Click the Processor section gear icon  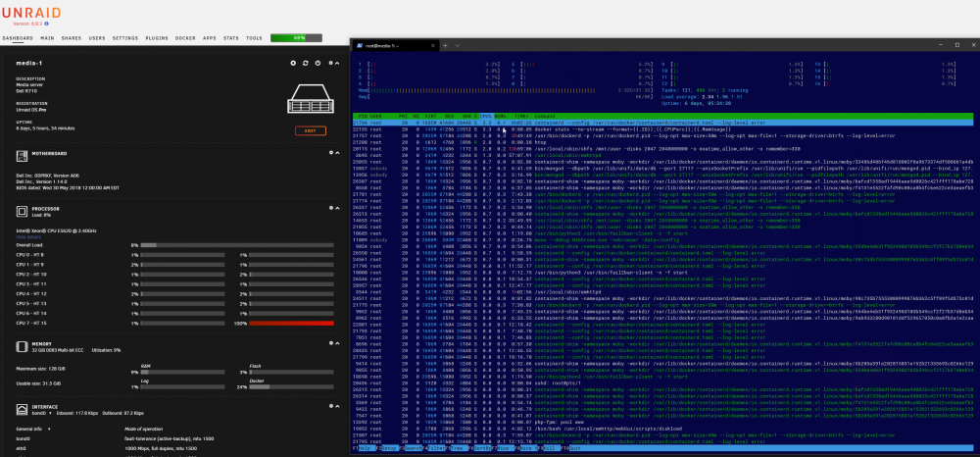point(331,208)
